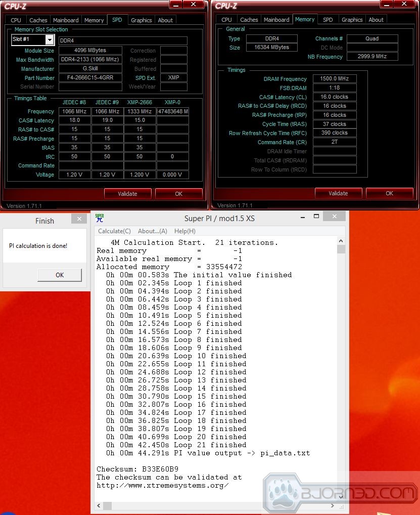This screenshot has height=515, width=420.
Task: Minimize the right CPU-Z window
Action: [387, 4]
